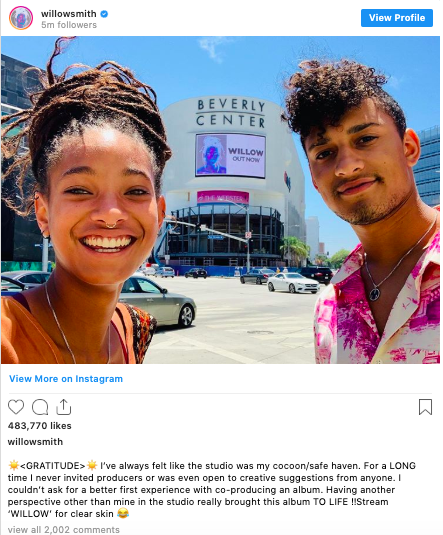443x535 pixels.
Task: Click the white convertible car in the photo
Action: click(293, 283)
